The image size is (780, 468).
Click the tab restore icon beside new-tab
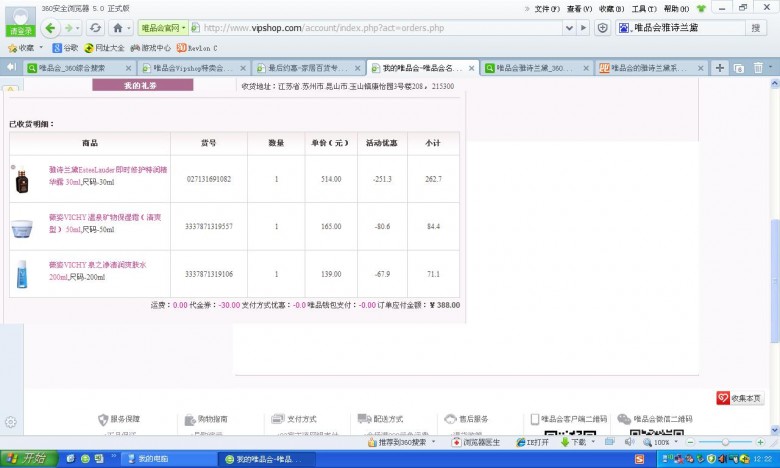[x=739, y=68]
